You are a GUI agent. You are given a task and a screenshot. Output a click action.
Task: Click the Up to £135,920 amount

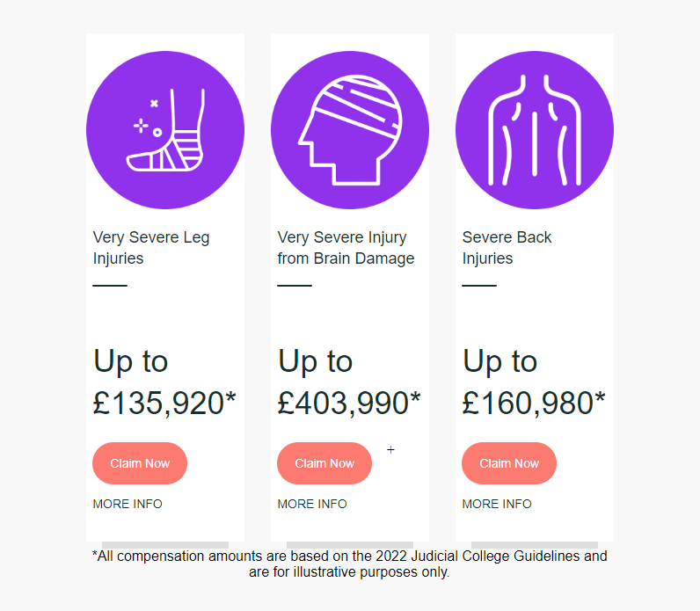pyautogui.click(x=164, y=382)
